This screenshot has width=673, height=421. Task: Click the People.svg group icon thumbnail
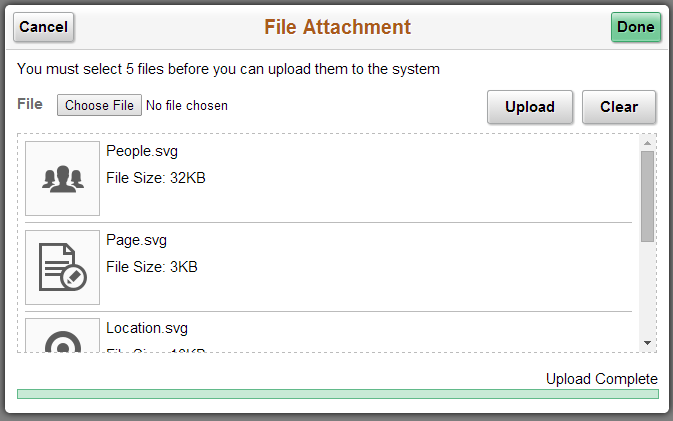click(x=63, y=179)
